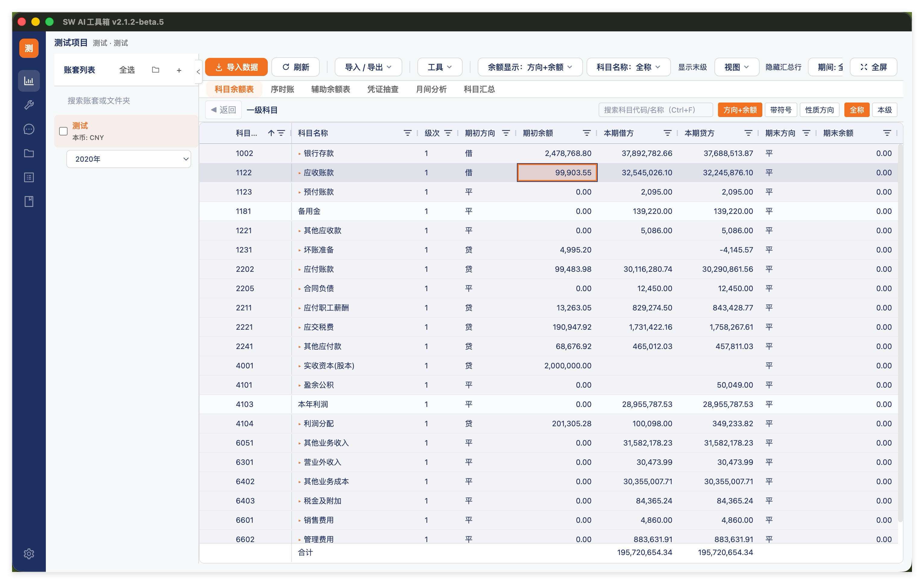Open the folder sidebar icon
Screen dimensions: 924x584
[29, 154]
